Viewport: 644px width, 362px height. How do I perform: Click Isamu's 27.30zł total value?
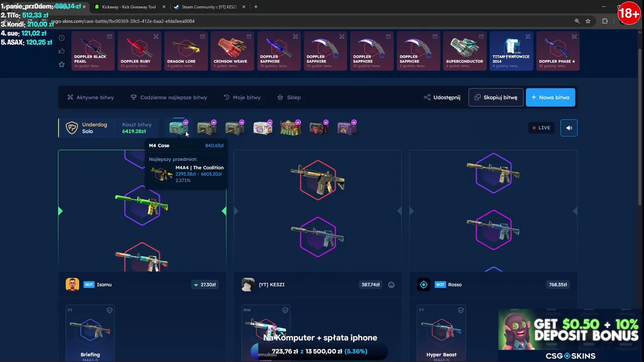point(205,285)
